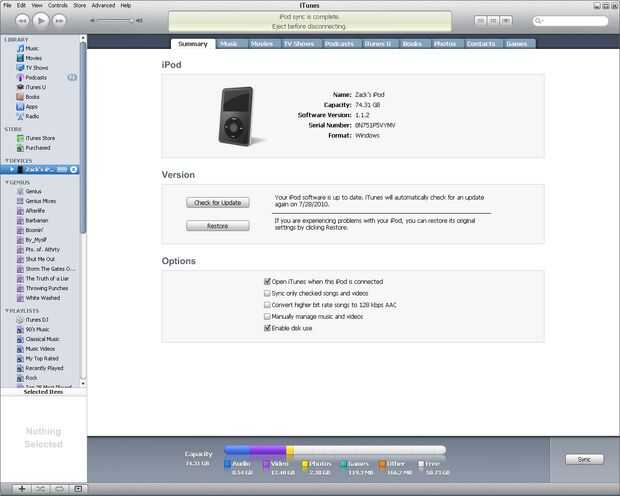Open the Purchased list
620x496 pixels.
tap(34, 148)
